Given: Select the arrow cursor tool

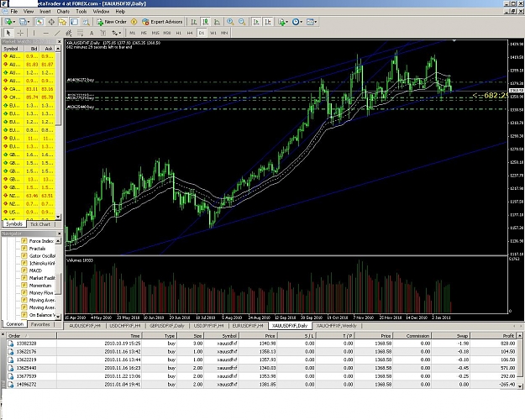Looking at the screenshot, I should click(x=8, y=33).
